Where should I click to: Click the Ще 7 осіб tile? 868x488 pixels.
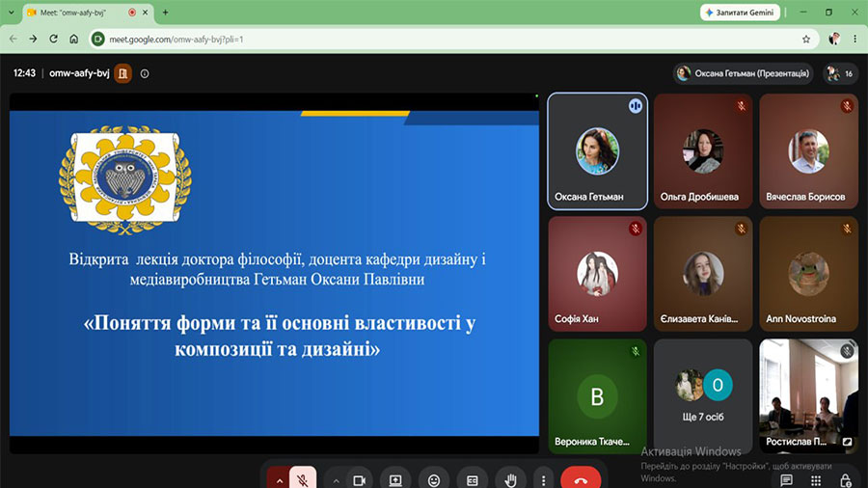[703, 395]
